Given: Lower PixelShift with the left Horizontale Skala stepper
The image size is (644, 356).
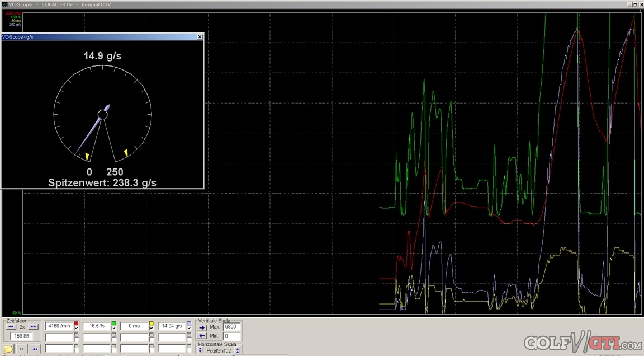Looking at the screenshot, I should (x=201, y=350).
